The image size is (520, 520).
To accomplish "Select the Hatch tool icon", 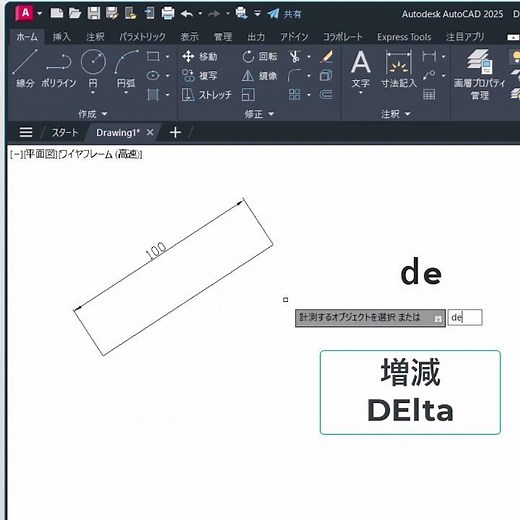I will (153, 95).
